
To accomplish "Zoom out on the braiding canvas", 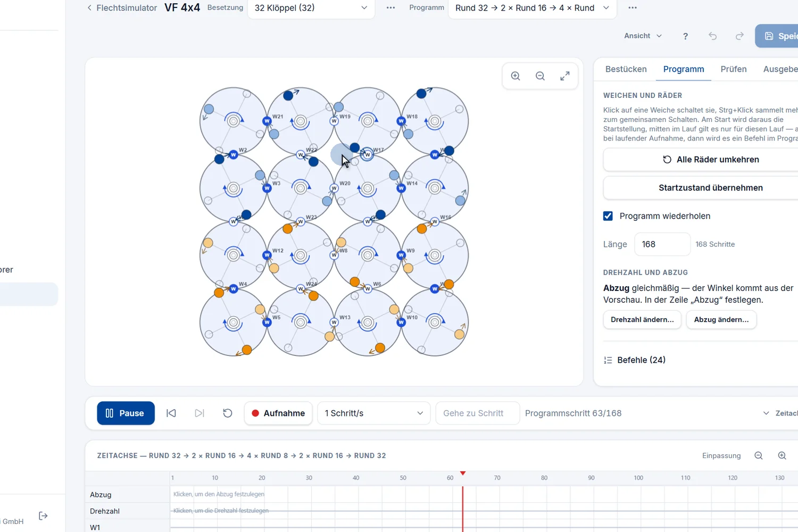I will coord(540,76).
